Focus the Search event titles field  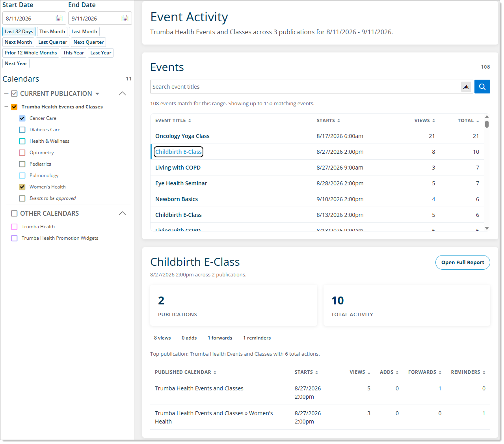(305, 87)
